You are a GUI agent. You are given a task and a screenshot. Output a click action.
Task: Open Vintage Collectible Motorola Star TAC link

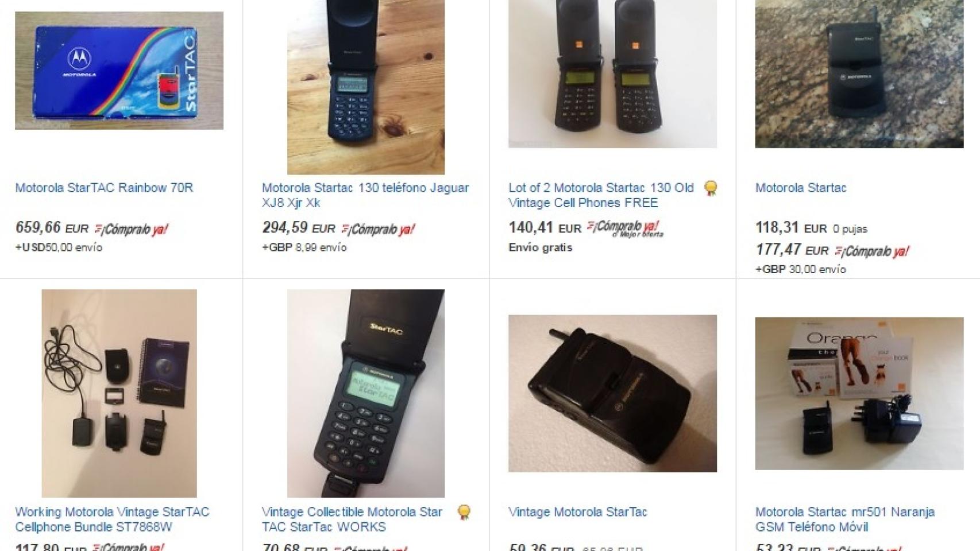352,519
